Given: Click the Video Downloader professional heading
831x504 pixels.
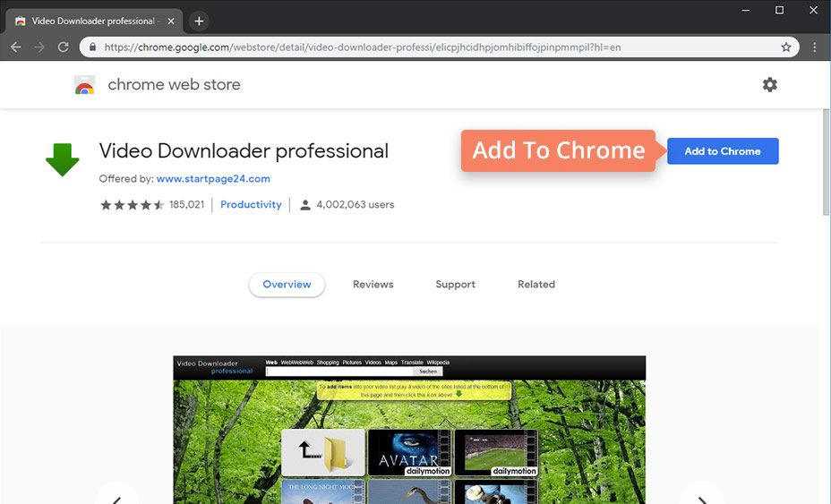Looking at the screenshot, I should 244,151.
